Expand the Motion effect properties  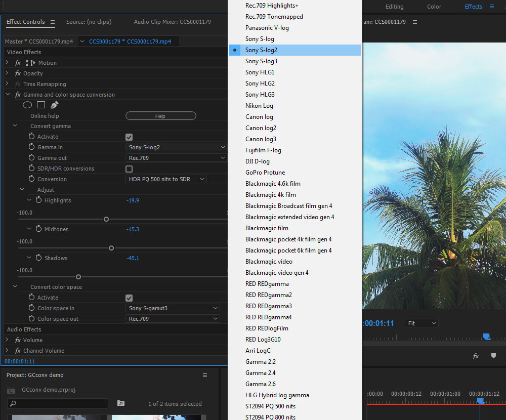coord(7,63)
